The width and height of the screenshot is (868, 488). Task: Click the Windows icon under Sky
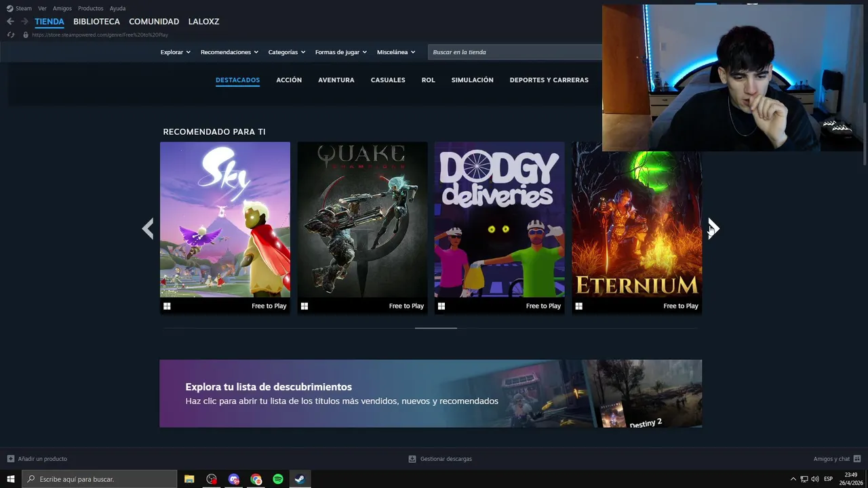[167, 306]
